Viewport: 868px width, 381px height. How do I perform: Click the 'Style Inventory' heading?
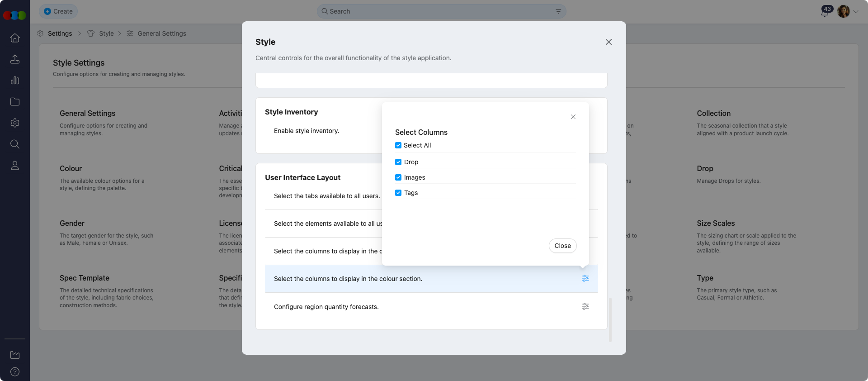pyautogui.click(x=291, y=112)
